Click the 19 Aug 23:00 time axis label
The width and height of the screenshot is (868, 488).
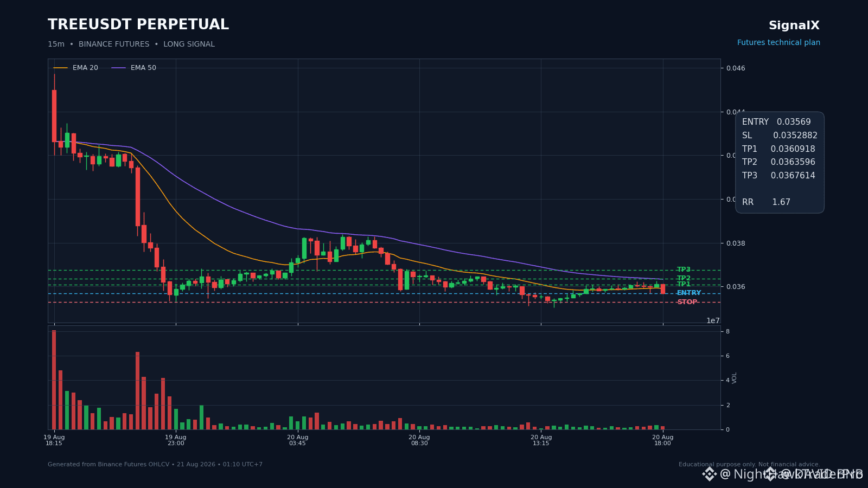coord(176,440)
